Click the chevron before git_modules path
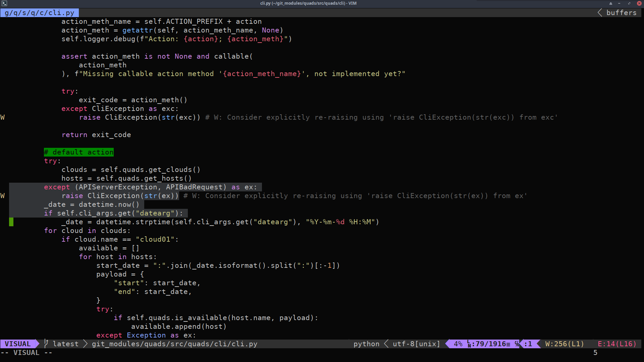The width and height of the screenshot is (644, 362). click(x=86, y=344)
